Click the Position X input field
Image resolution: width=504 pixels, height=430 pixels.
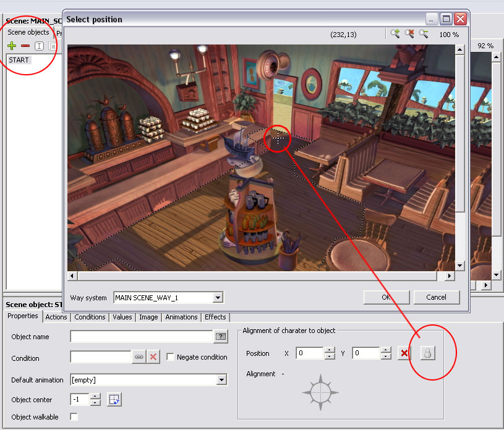click(310, 353)
